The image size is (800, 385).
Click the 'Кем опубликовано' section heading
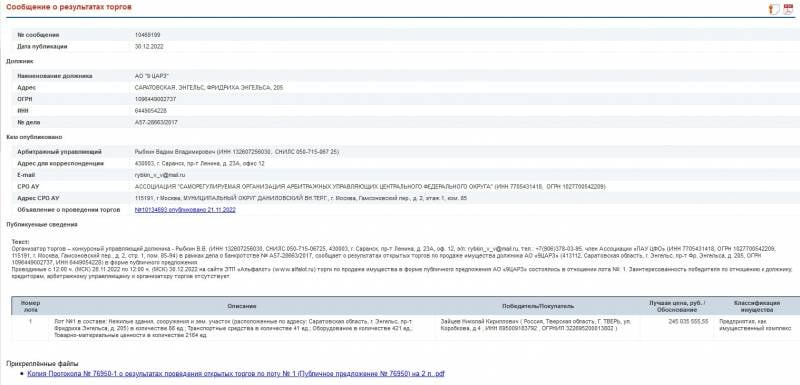click(x=34, y=137)
